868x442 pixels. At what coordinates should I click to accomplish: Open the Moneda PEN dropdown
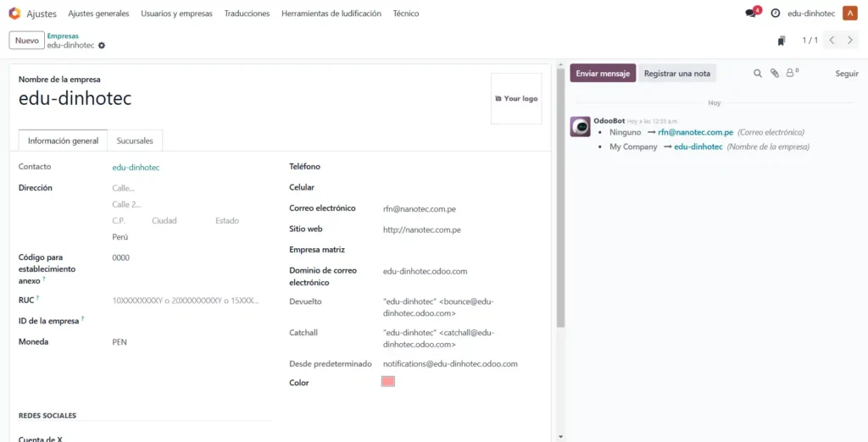(x=191, y=342)
